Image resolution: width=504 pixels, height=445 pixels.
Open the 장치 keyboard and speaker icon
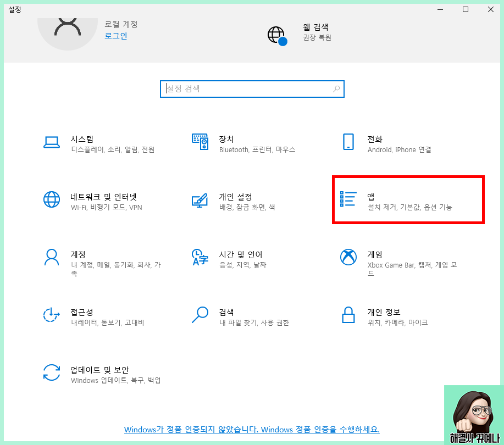(x=200, y=142)
